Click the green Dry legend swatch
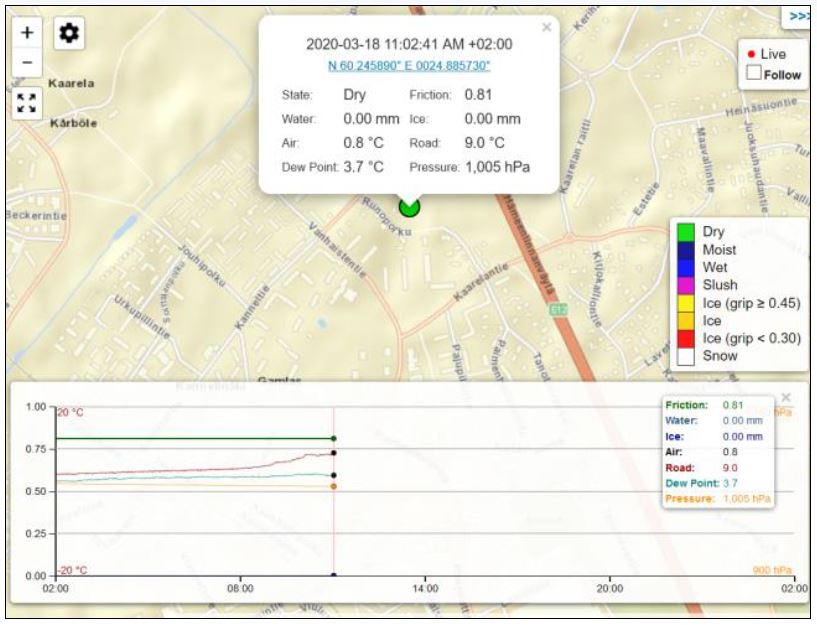The height and width of the screenshot is (625, 817). point(686,231)
